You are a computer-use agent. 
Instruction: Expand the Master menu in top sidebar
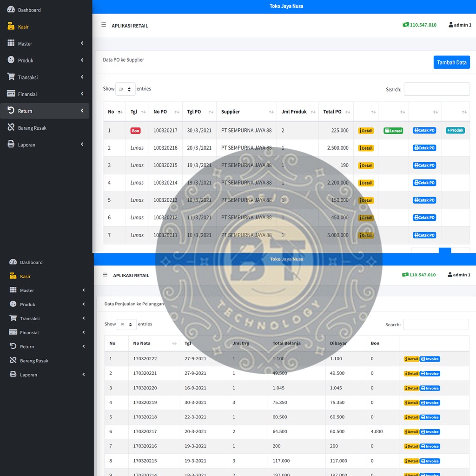45,43
